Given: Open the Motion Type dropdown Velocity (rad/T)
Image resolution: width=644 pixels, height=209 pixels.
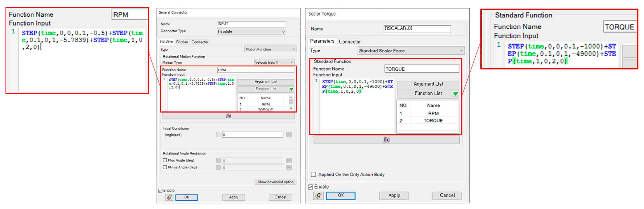Looking at the screenshot, I should pyautogui.click(x=274, y=62).
